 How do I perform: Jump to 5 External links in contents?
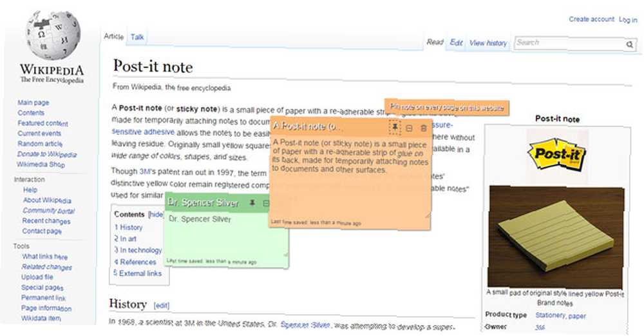[x=137, y=273]
